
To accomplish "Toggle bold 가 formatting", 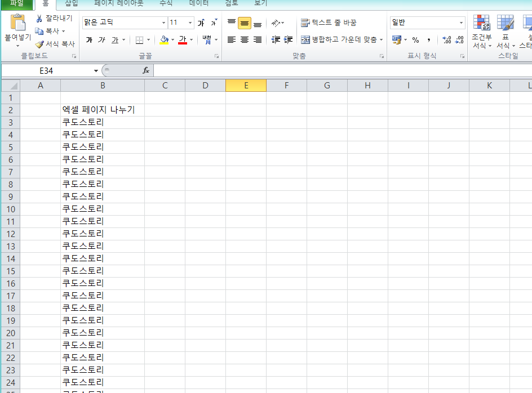I will [x=89, y=40].
